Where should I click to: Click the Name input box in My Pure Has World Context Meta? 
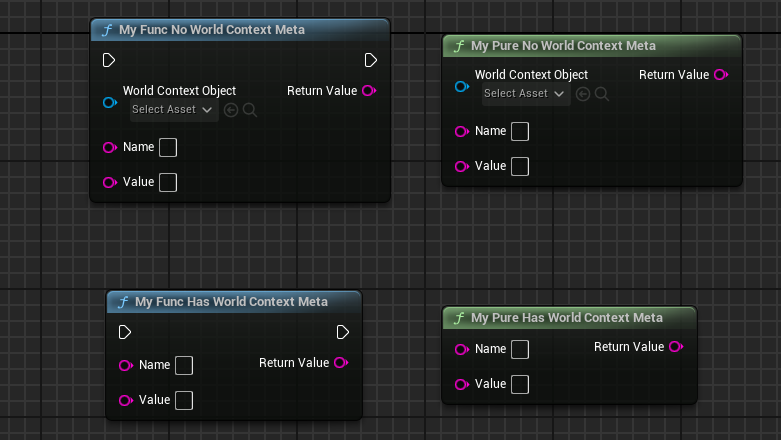coord(520,349)
